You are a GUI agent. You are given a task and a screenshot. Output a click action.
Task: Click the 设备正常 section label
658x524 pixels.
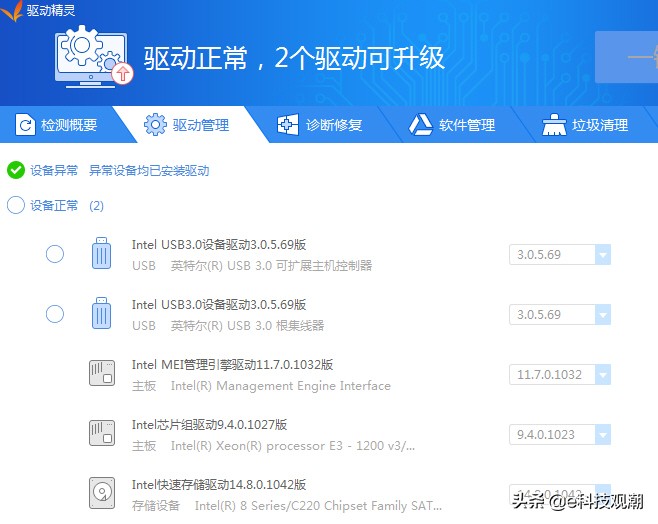pyautogui.click(x=54, y=206)
